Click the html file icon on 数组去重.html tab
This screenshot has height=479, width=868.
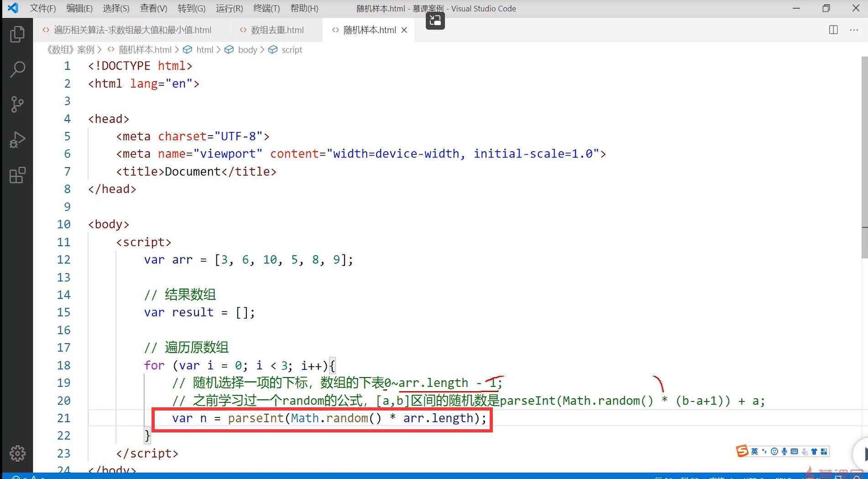(243, 30)
